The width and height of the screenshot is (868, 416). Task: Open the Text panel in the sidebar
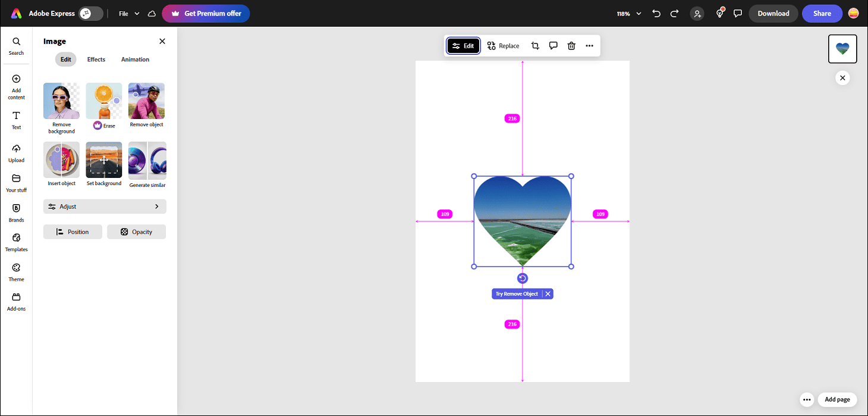[x=16, y=120]
